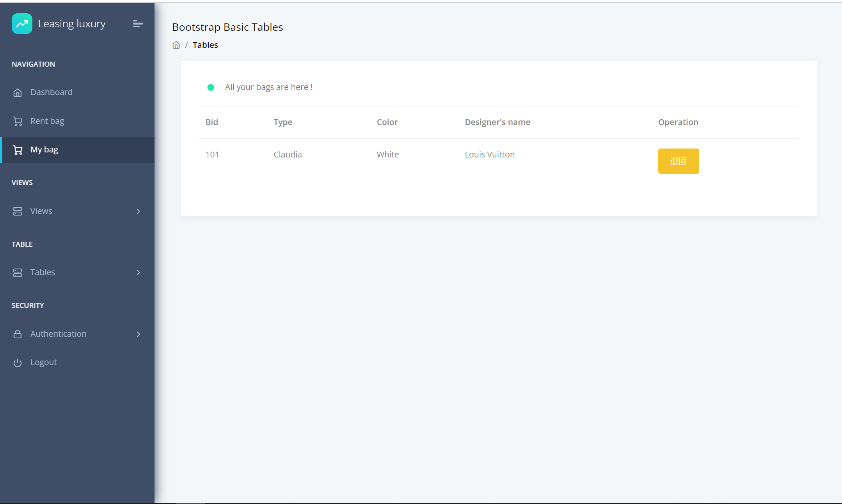Click the Louis Vuitton designer cell
Image resolution: width=842 pixels, height=504 pixels.
(489, 155)
